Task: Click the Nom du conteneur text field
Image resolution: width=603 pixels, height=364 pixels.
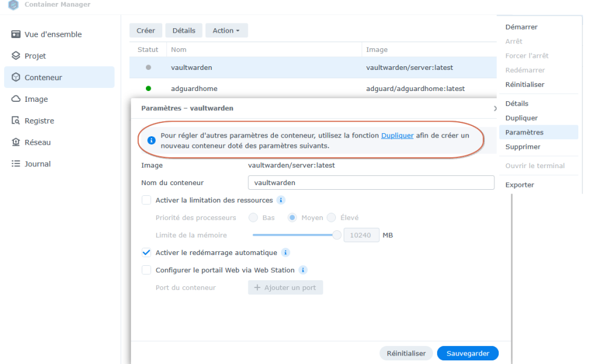Action: pos(371,183)
